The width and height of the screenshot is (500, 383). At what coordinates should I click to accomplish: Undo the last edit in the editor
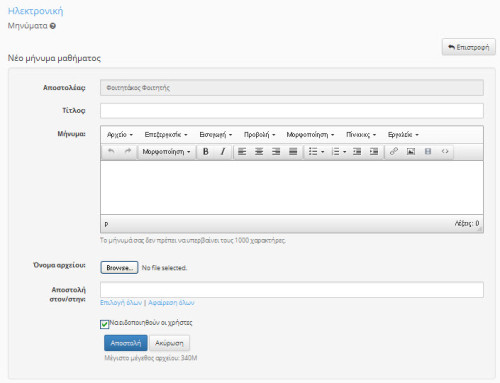(x=111, y=152)
